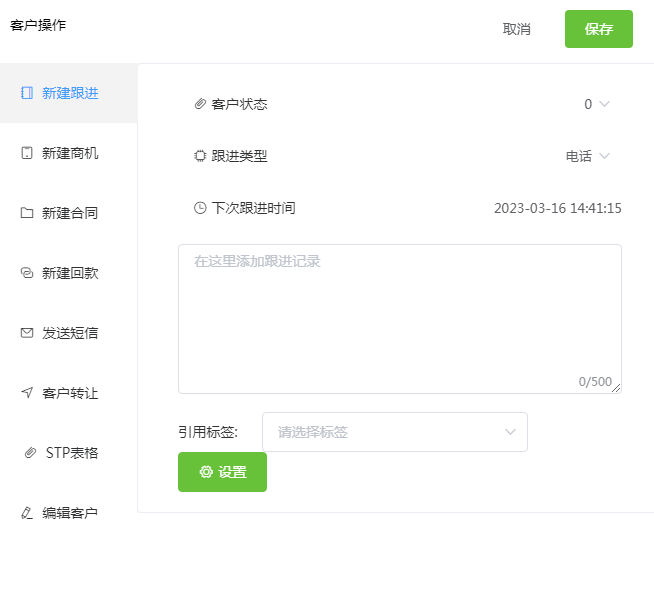Viewport: 654px width, 595px height.
Task: Open 客户转让 menu item
Action: click(x=69, y=393)
